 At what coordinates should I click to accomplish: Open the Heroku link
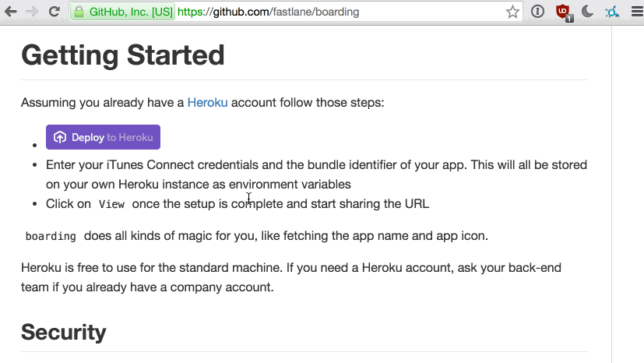pos(207,102)
